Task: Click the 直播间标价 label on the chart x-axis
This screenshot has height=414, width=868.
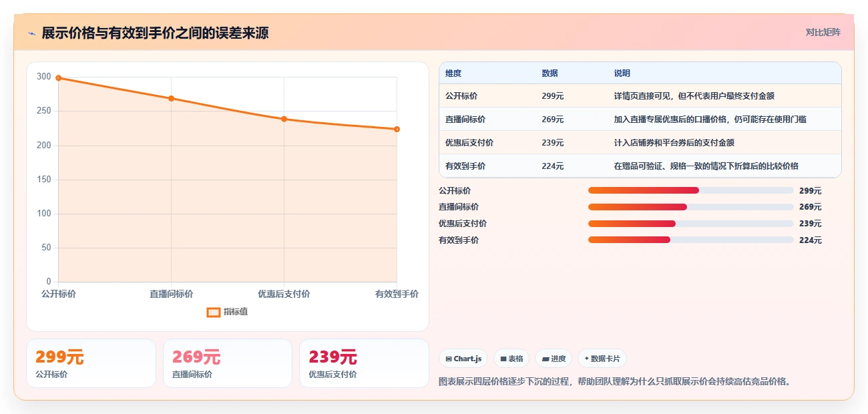Action: coord(172,294)
